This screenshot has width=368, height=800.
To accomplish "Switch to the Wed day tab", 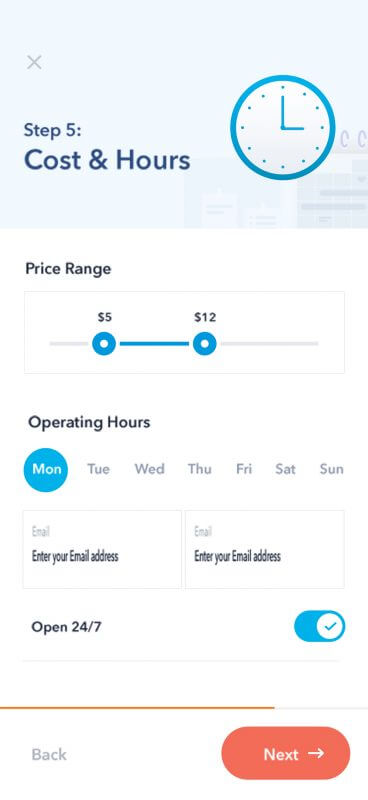I will coord(150,469).
